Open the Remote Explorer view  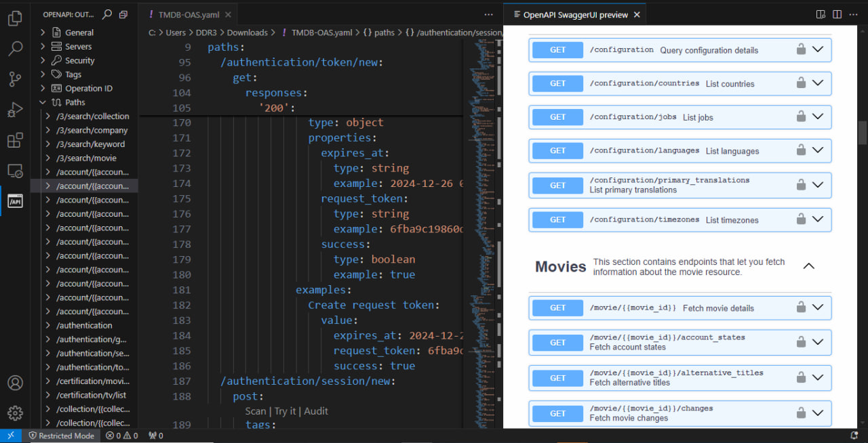pyautogui.click(x=15, y=171)
